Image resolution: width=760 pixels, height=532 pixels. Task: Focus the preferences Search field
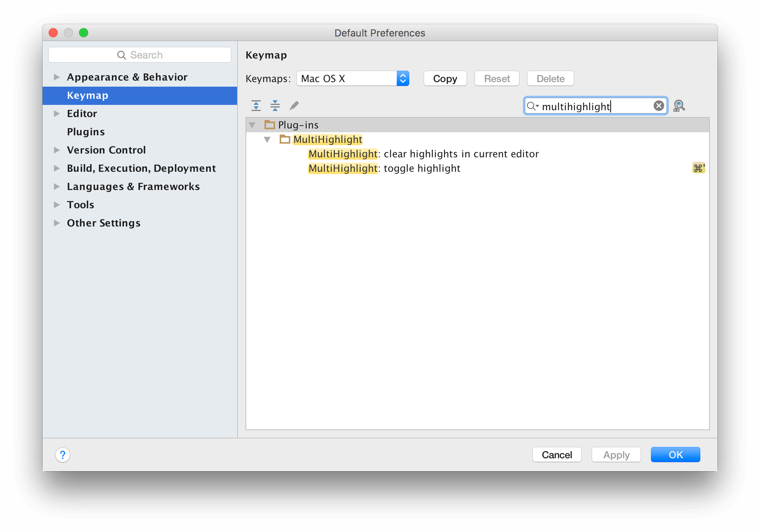tap(140, 55)
